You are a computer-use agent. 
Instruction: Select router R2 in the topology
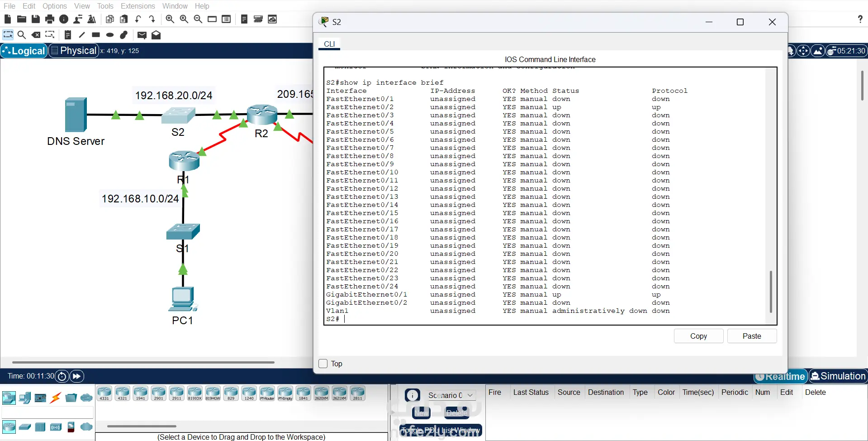click(x=262, y=114)
